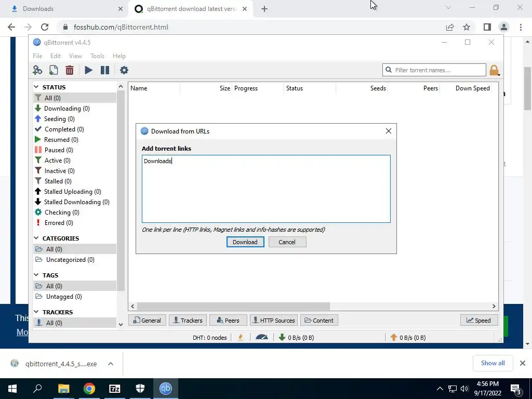
Task: Click the magnifier icon in filter box
Action: pyautogui.click(x=389, y=70)
